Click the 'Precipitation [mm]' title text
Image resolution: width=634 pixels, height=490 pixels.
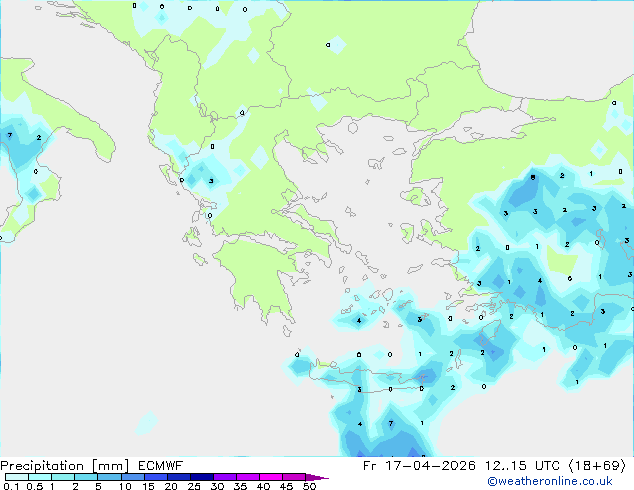click(x=65, y=466)
